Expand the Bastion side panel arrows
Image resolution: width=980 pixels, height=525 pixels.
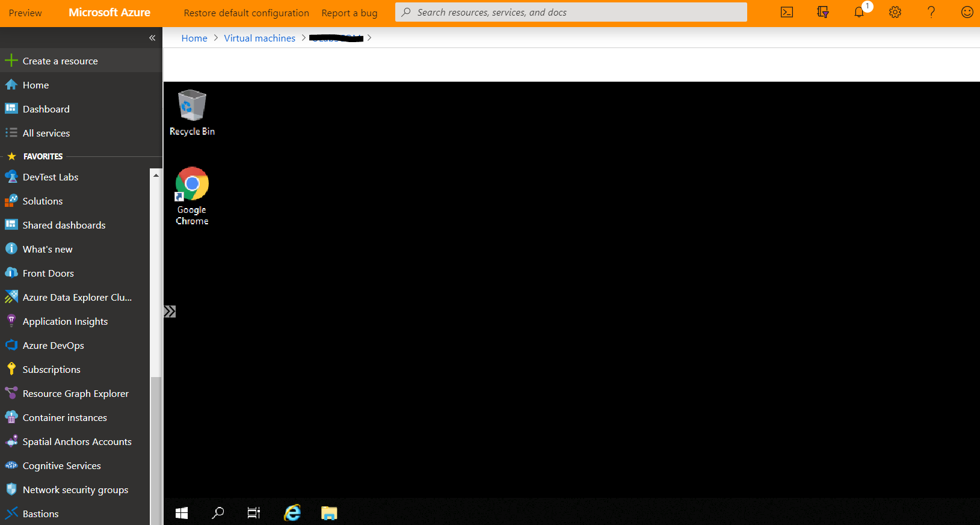(x=170, y=312)
